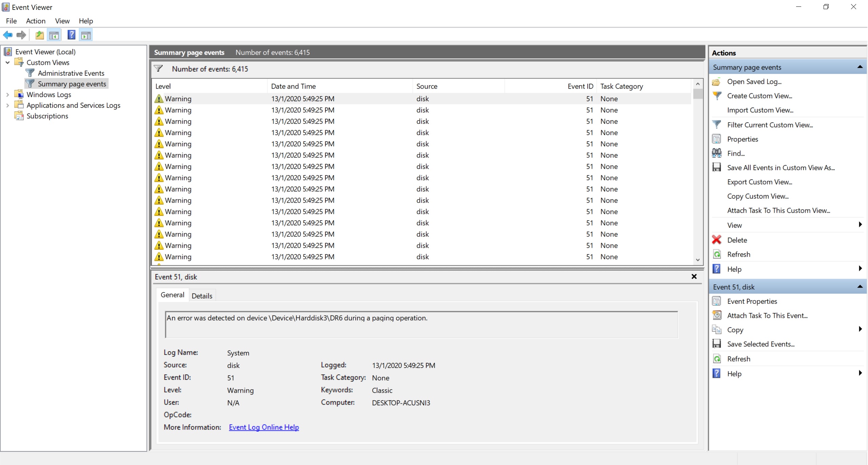Click the Back arrow toolbar icon
Viewport: 868px width, 465px height.
[x=7, y=35]
